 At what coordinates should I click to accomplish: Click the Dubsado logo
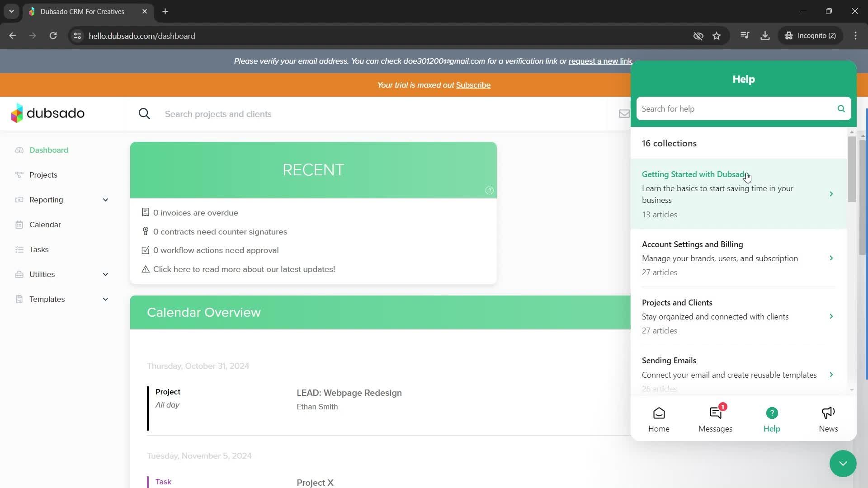47,113
